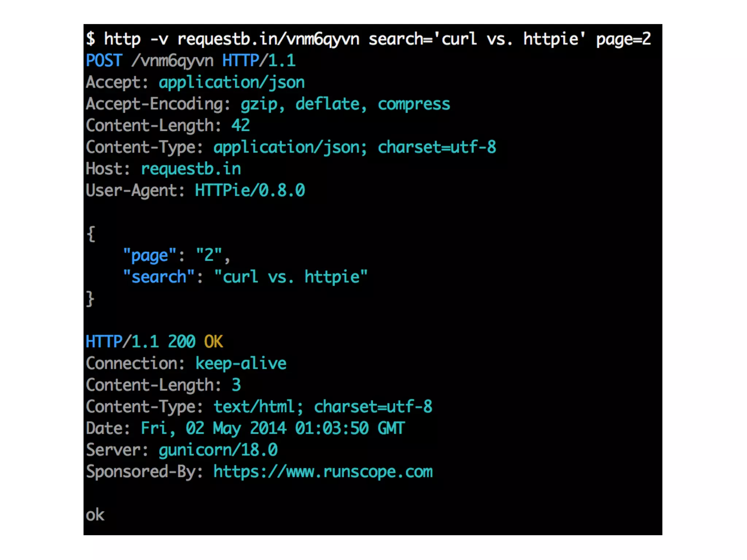
Task: Click the text/html Content-Type value
Action: (x=254, y=407)
